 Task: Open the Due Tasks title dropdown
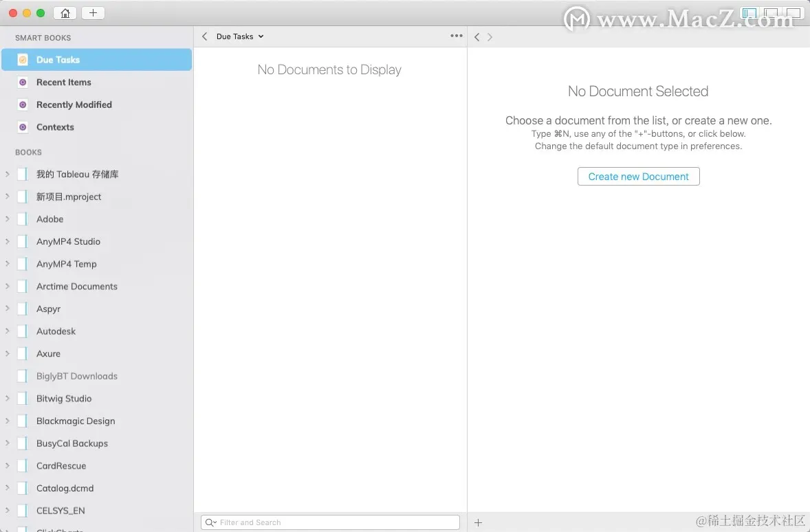(x=240, y=36)
